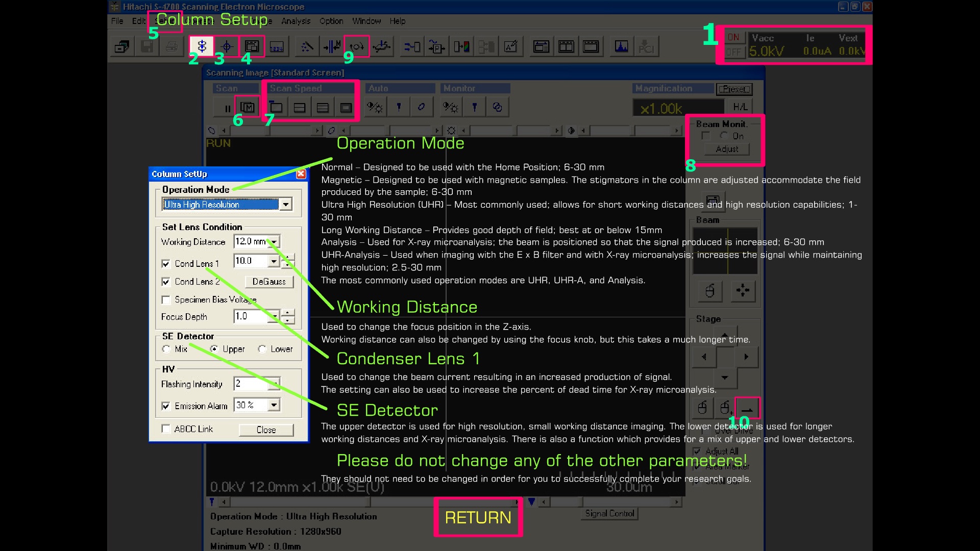Select the Upper SE Detector option
This screenshot has width=980, height=551.
tap(214, 349)
